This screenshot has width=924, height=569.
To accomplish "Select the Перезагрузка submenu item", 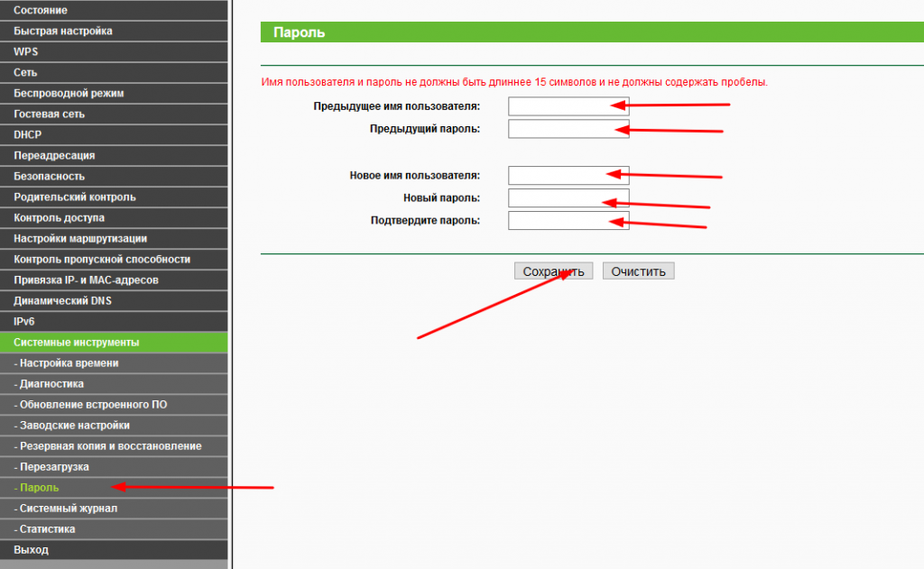I will pyautogui.click(x=114, y=466).
